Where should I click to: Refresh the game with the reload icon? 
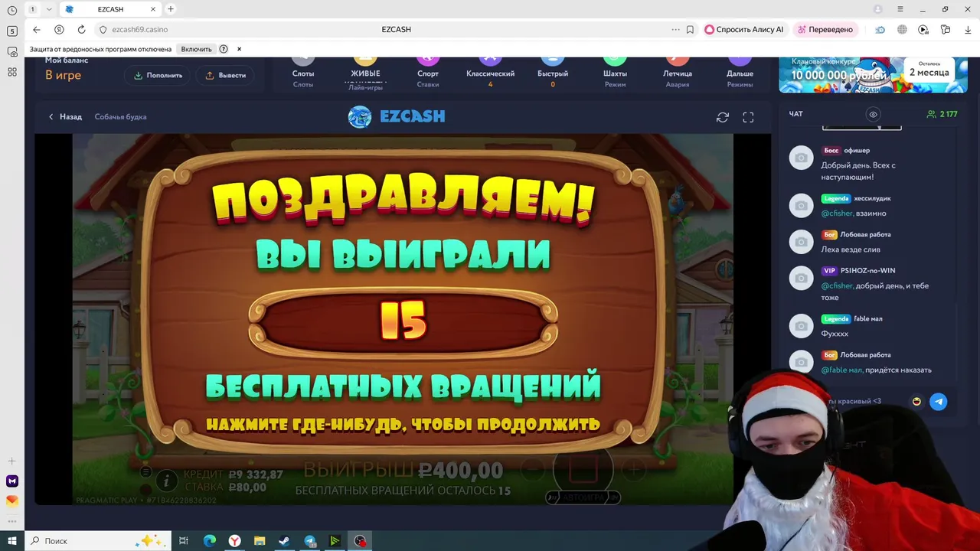tap(722, 117)
